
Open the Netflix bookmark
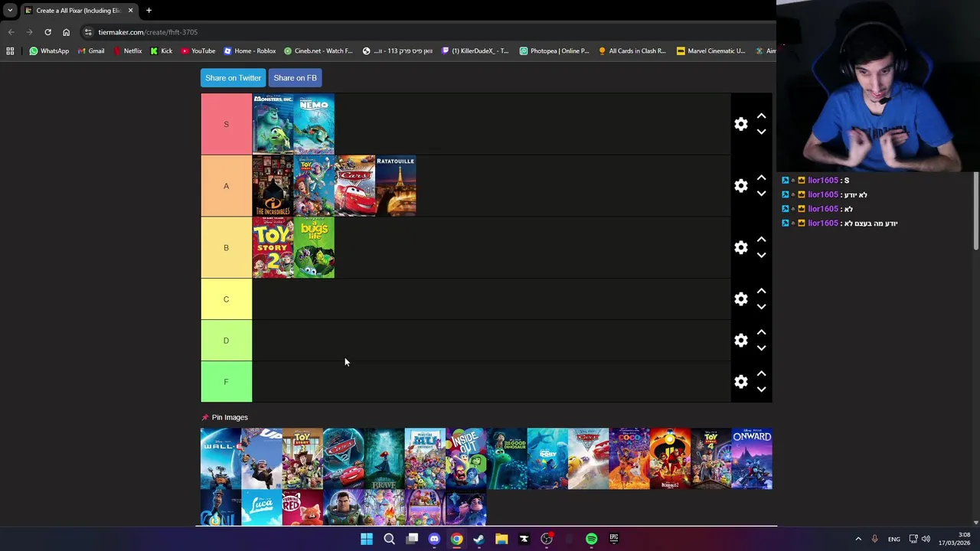coord(127,51)
